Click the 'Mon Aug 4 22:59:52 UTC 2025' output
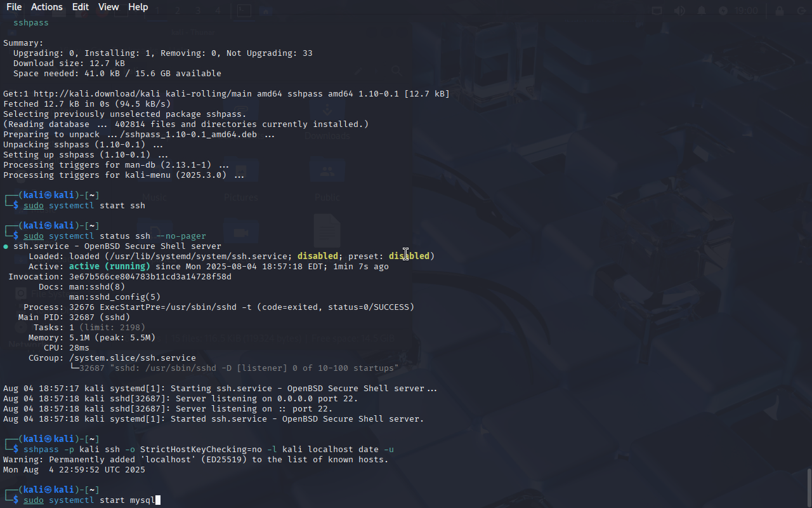This screenshot has width=812, height=508. tap(74, 470)
